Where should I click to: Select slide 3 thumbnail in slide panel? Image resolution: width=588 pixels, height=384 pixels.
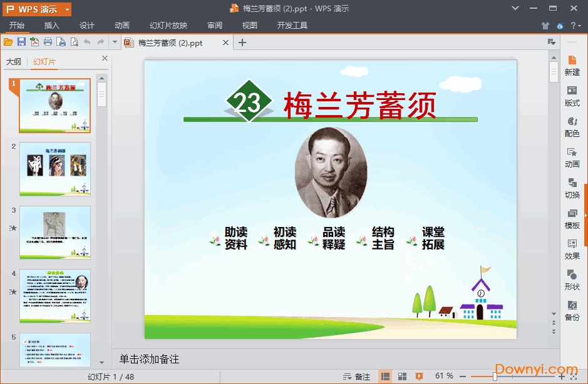pyautogui.click(x=54, y=232)
